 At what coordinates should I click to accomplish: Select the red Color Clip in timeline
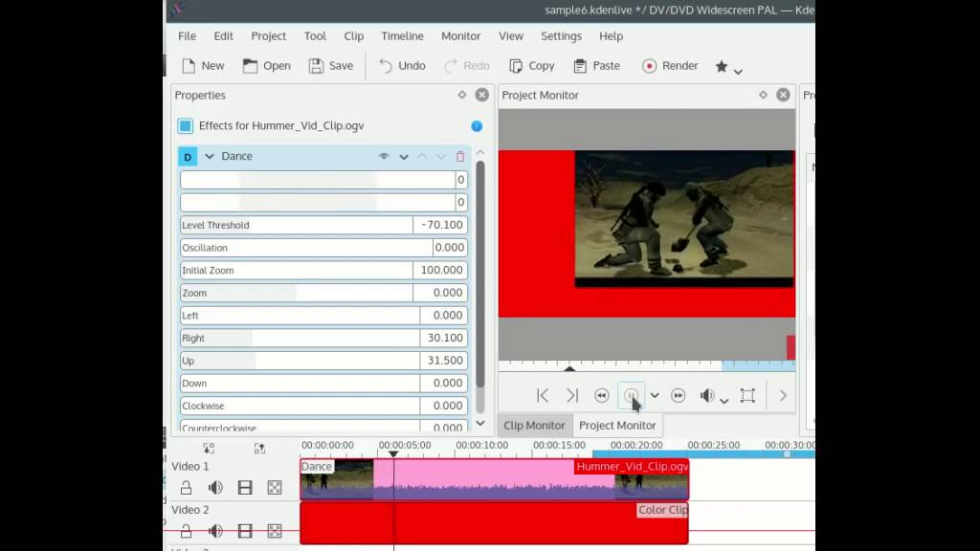(x=495, y=523)
